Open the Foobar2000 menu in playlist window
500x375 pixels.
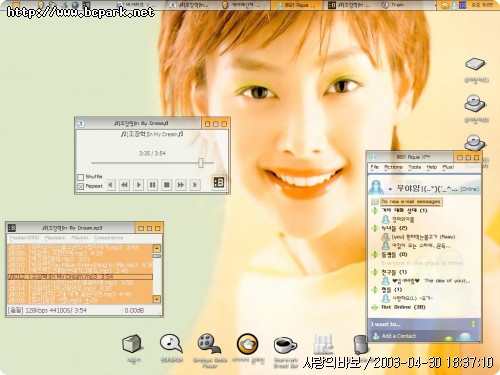[24, 238]
